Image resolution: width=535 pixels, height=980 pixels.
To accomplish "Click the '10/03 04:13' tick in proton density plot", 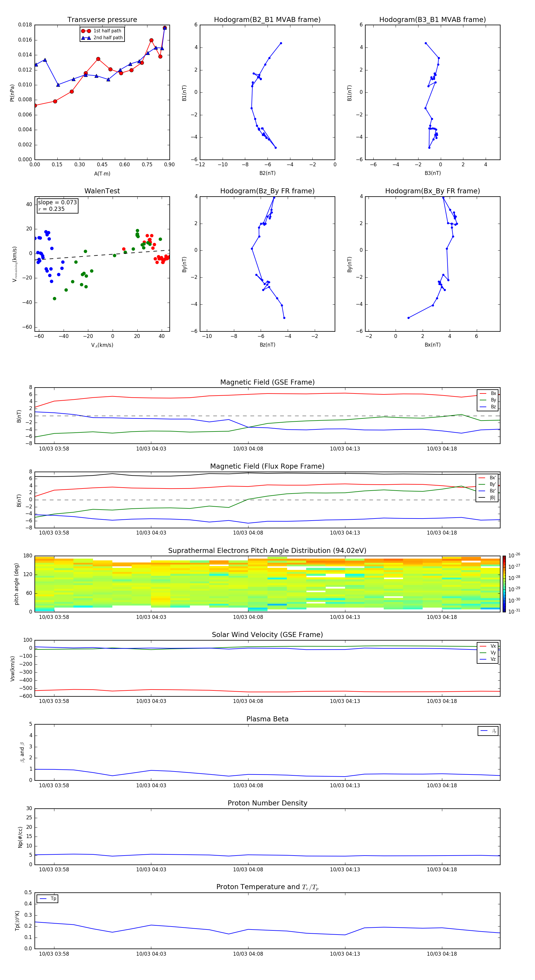I will [x=344, y=870].
